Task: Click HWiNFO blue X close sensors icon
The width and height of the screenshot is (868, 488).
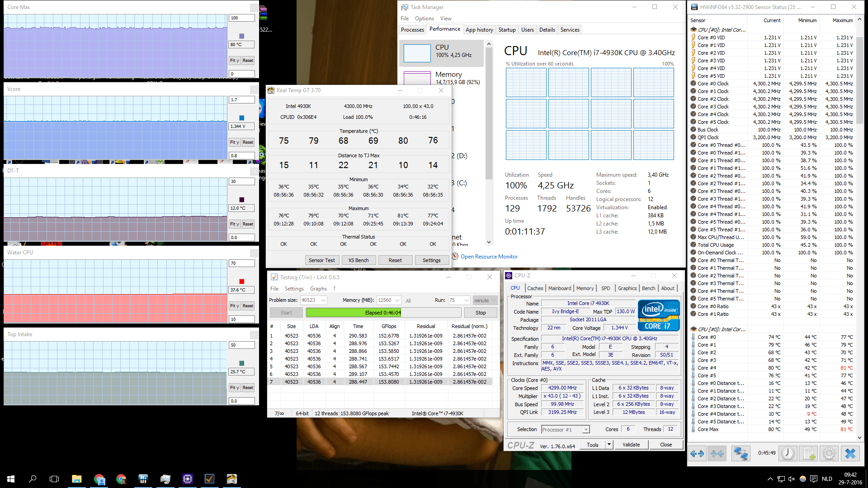Action: (x=850, y=453)
